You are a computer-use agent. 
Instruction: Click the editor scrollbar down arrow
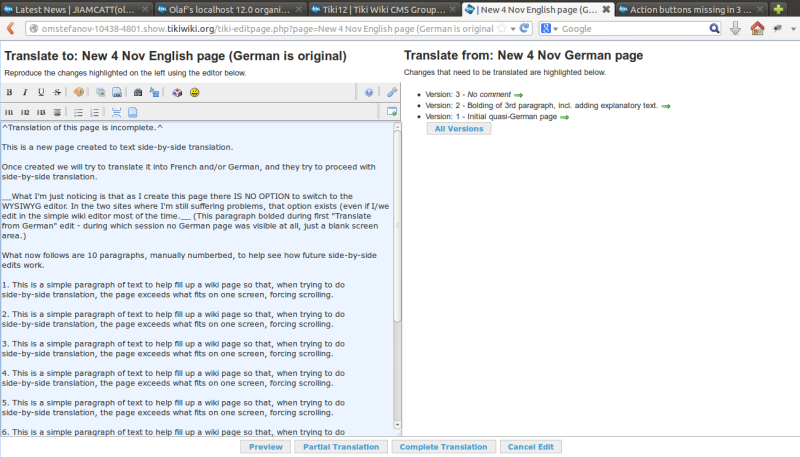coord(397,424)
